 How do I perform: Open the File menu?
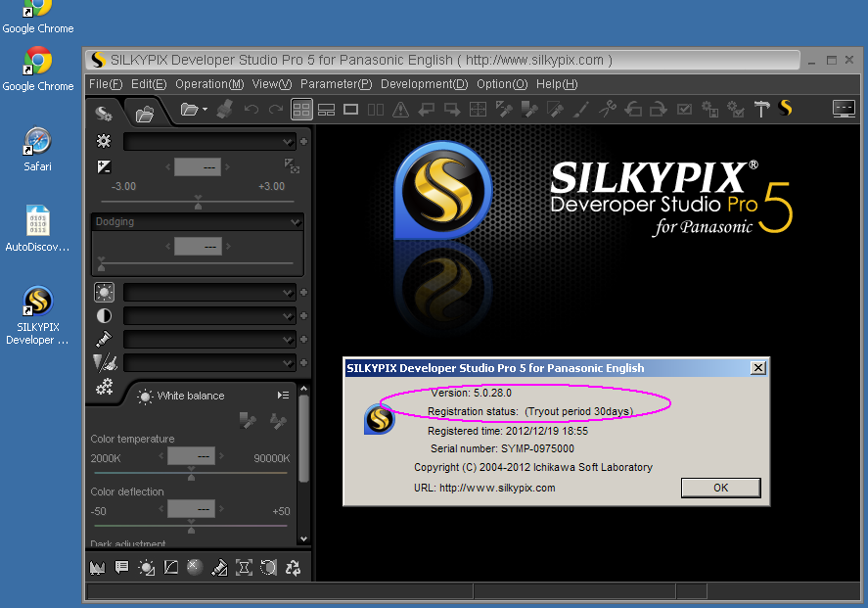pos(106,84)
